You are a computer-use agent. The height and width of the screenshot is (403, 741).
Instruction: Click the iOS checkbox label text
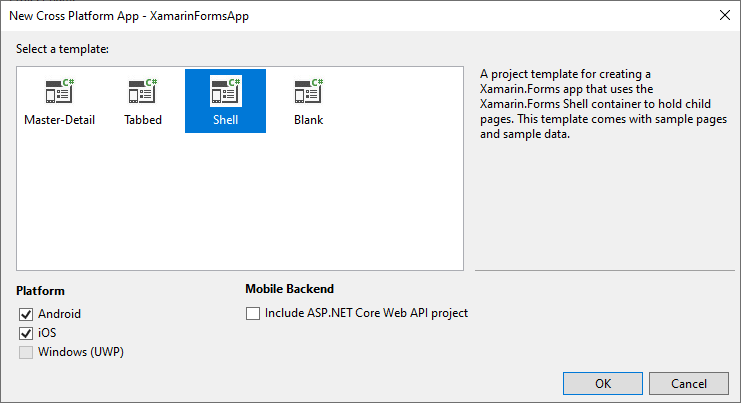click(47, 333)
